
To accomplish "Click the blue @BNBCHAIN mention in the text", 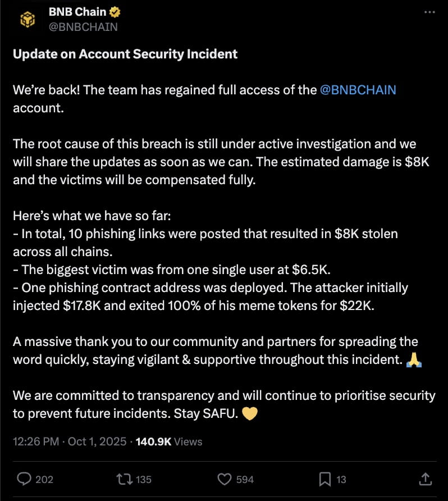I will point(358,89).
